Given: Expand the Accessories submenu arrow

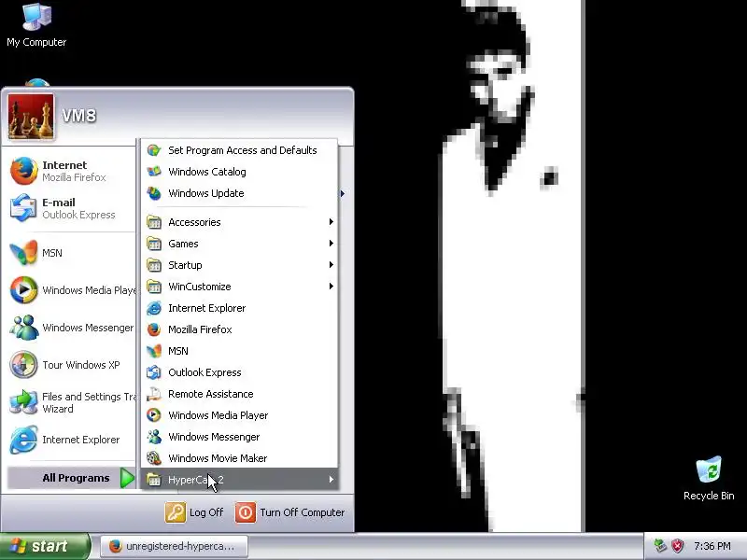Looking at the screenshot, I should coord(331,222).
